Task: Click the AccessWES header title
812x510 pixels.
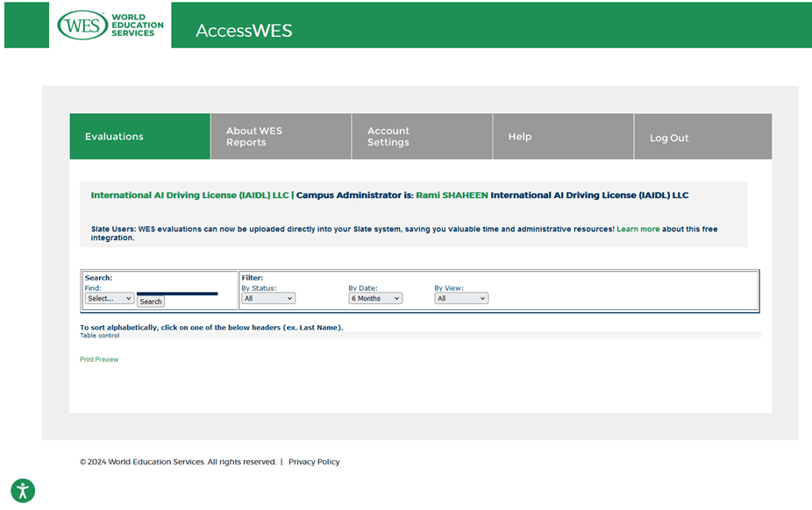Action: point(244,31)
